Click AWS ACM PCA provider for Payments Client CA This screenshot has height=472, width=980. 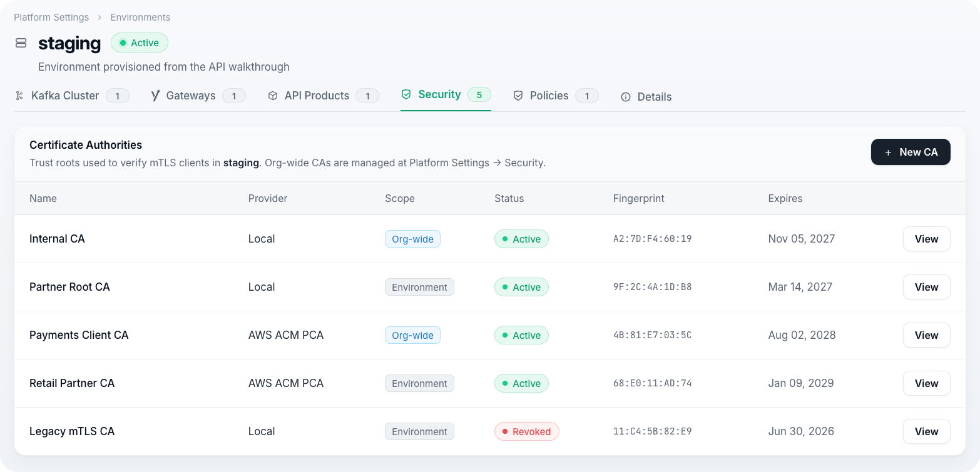286,335
